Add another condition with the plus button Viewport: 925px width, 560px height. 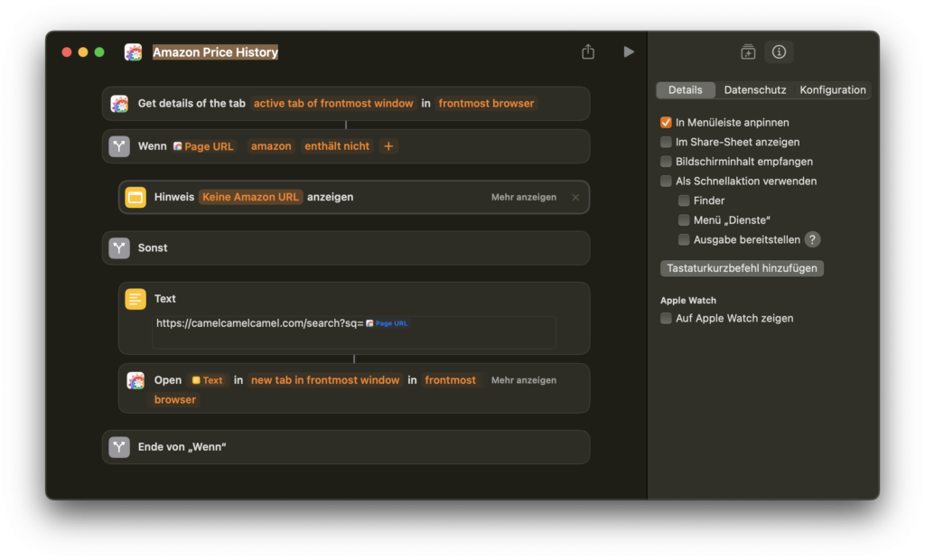(388, 146)
